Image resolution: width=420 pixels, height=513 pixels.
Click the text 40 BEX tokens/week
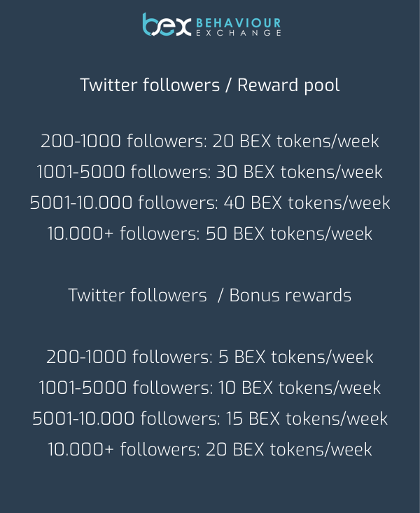(307, 203)
